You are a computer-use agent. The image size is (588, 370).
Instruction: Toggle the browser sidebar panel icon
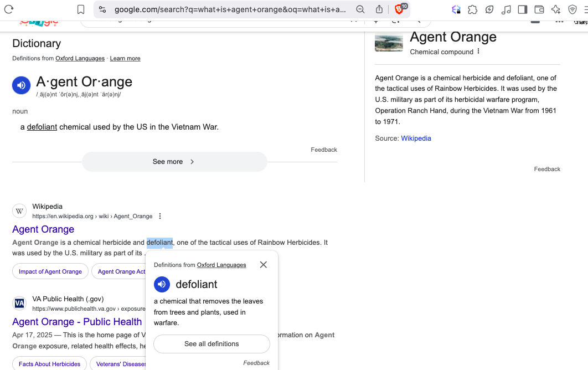click(x=522, y=9)
